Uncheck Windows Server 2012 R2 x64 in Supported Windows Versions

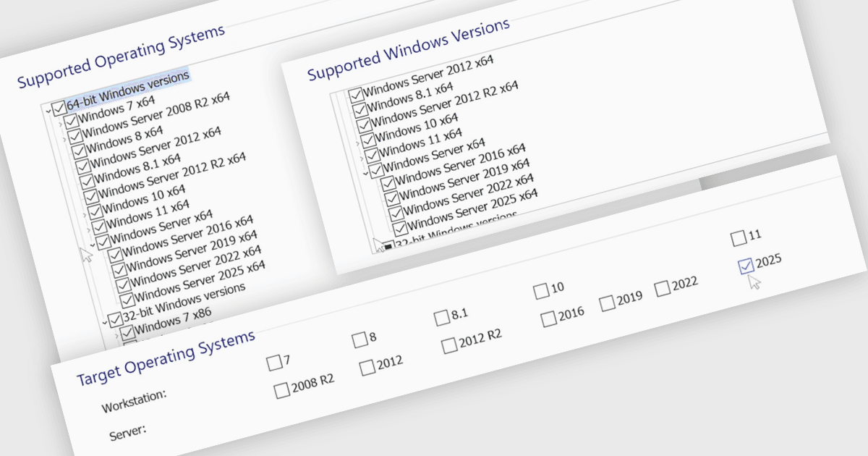click(363, 125)
